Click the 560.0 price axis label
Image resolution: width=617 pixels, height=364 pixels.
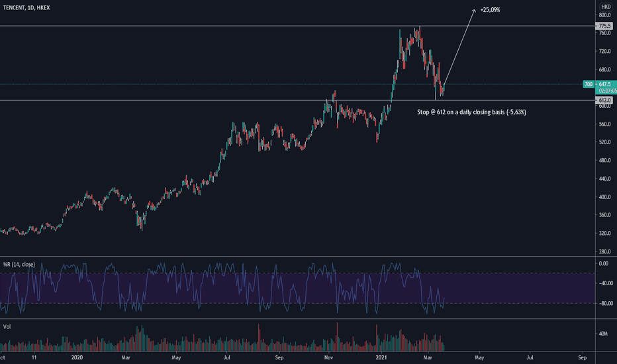pyautogui.click(x=605, y=124)
